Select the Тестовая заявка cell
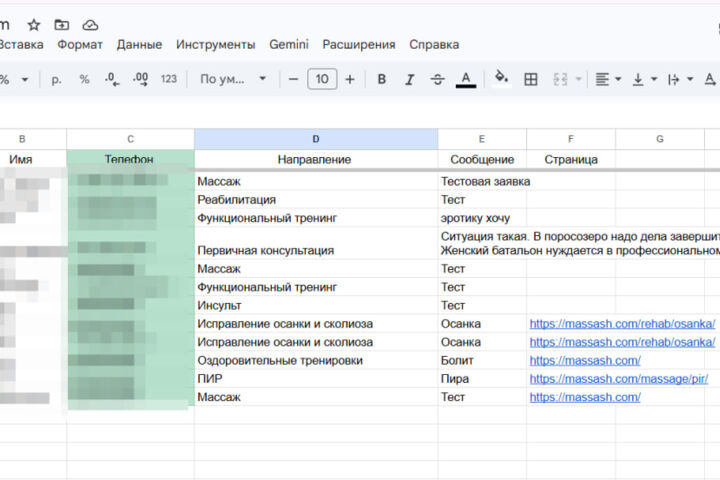Image resolution: width=720 pixels, height=480 pixels. (482, 181)
